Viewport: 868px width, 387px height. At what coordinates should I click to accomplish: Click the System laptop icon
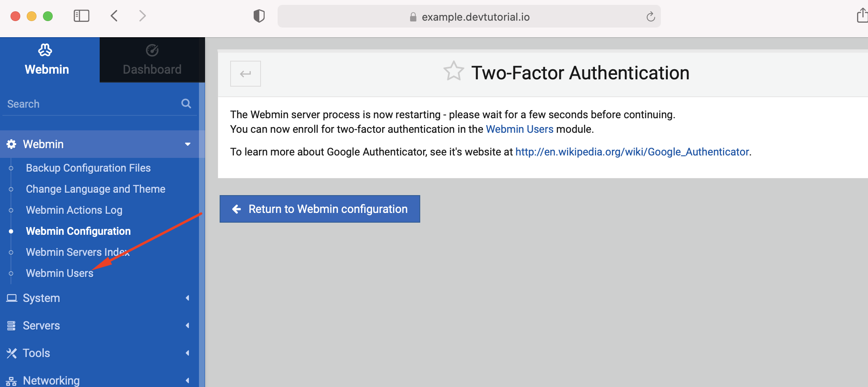click(12, 298)
